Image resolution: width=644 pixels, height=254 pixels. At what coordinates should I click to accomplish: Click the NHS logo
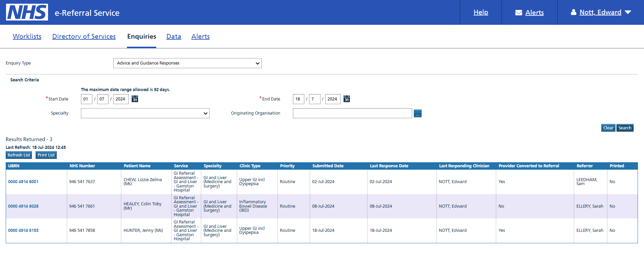27,12
